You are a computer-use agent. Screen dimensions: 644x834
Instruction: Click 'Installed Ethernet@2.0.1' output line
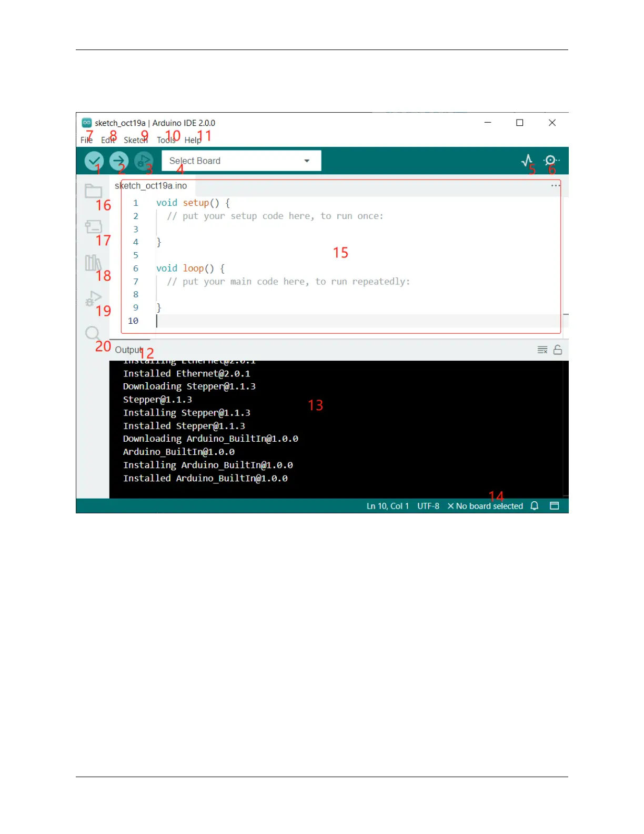tap(187, 373)
